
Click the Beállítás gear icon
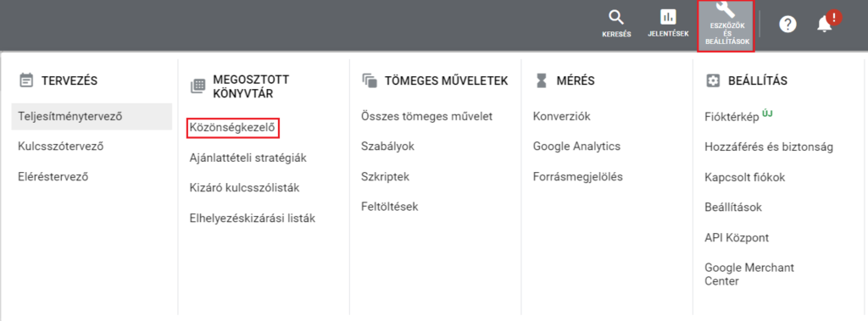[713, 80]
